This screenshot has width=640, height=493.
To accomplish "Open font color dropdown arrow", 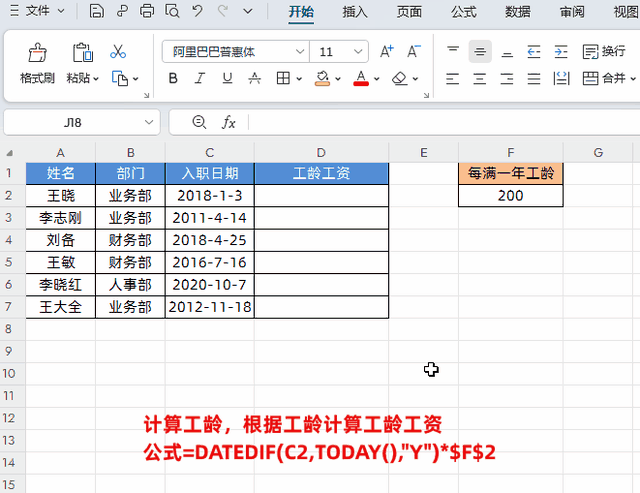I will (x=377, y=79).
